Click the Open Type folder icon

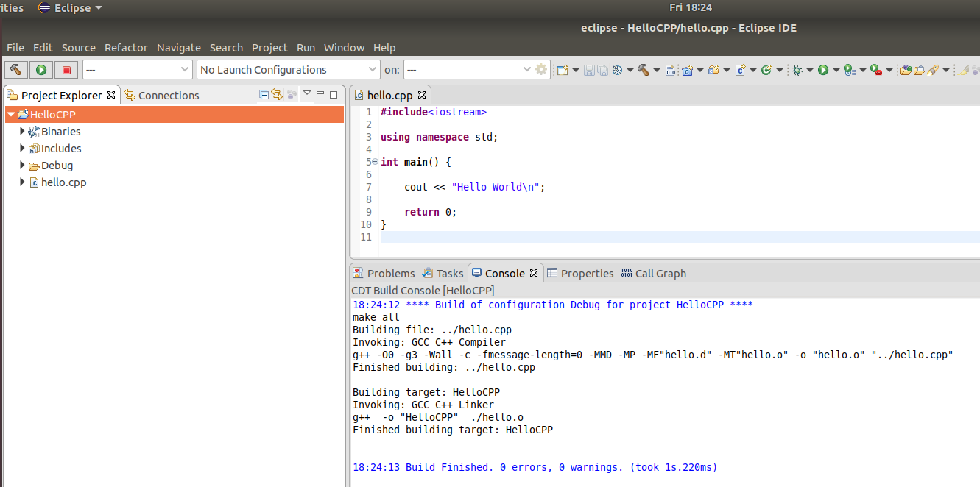click(906, 70)
